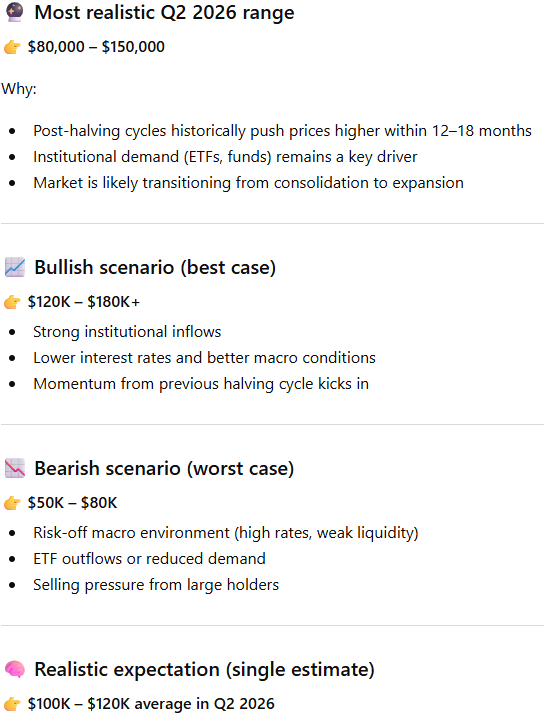Screen dimensions: 544x725
Task: Click the crystal ball emoji icon
Action: (x=15, y=12)
